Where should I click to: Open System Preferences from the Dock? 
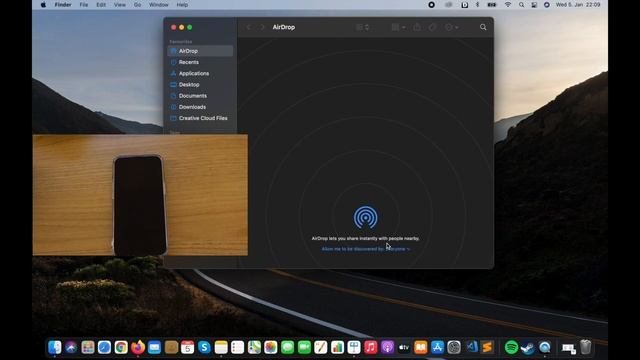pos(454,347)
